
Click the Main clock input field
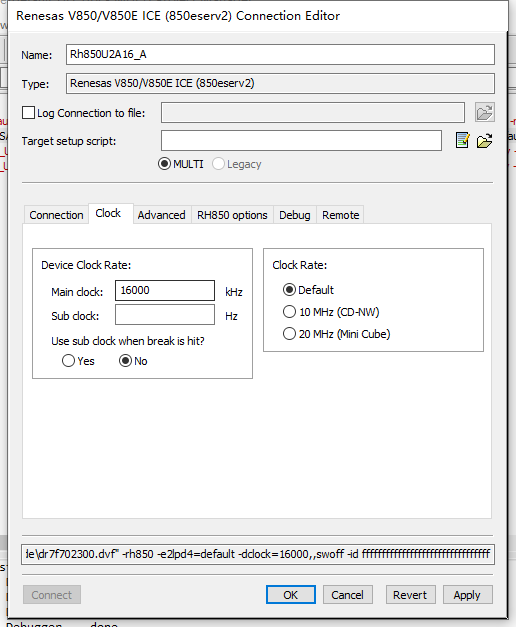(165, 290)
